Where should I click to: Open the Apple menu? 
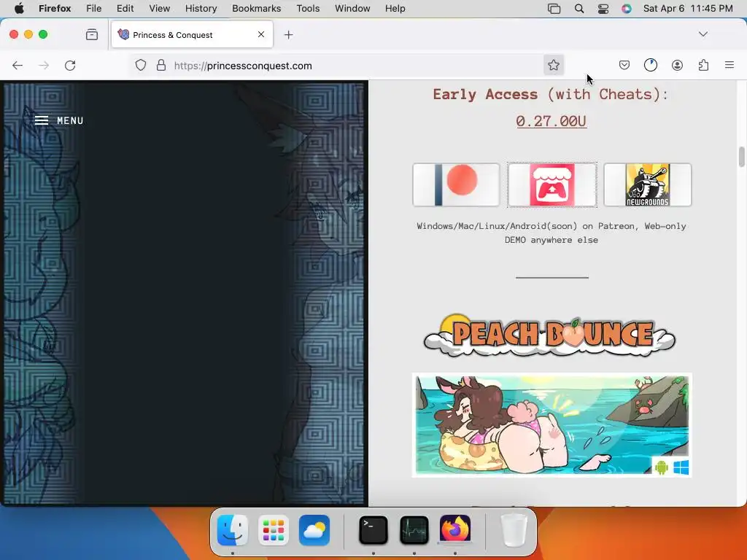[x=19, y=9]
